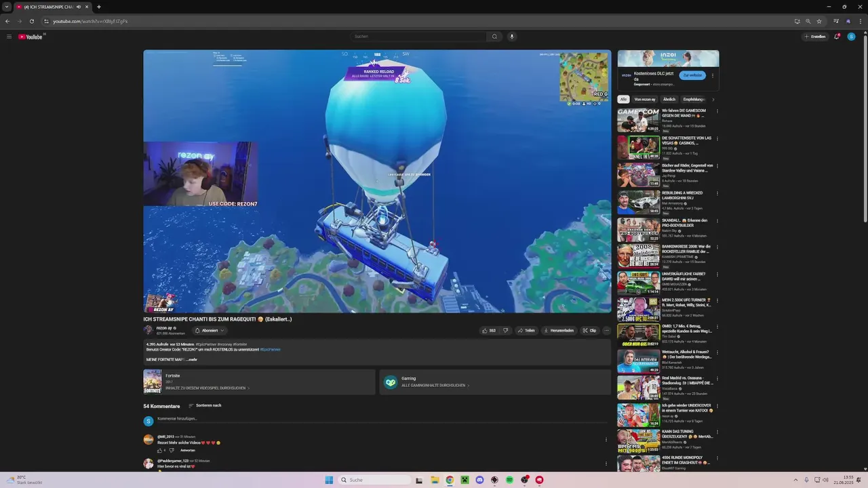The width and height of the screenshot is (868, 488).
Task: Install app icon in address bar
Action: point(797,21)
